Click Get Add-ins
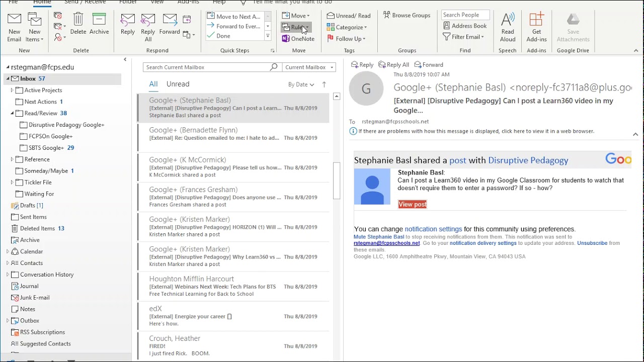This screenshot has width=644, height=362. 536,28
